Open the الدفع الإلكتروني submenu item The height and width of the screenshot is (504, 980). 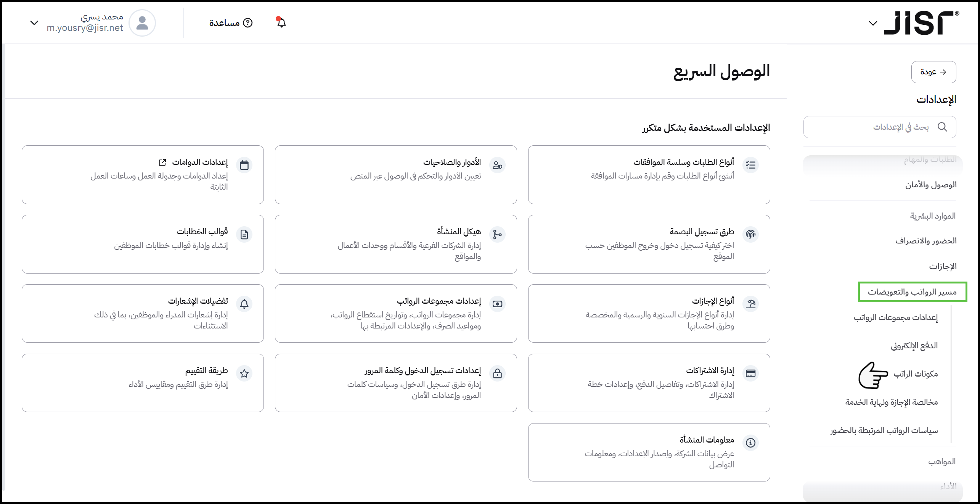coord(914,346)
